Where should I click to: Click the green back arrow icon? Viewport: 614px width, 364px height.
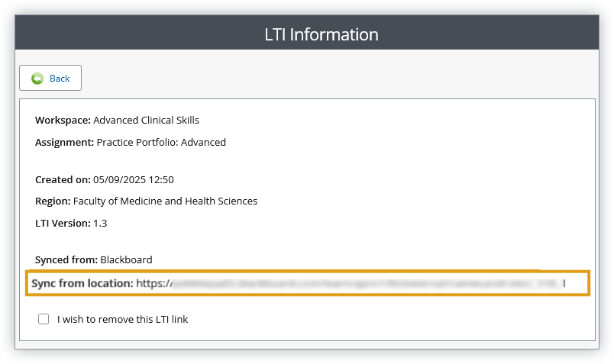tap(37, 79)
